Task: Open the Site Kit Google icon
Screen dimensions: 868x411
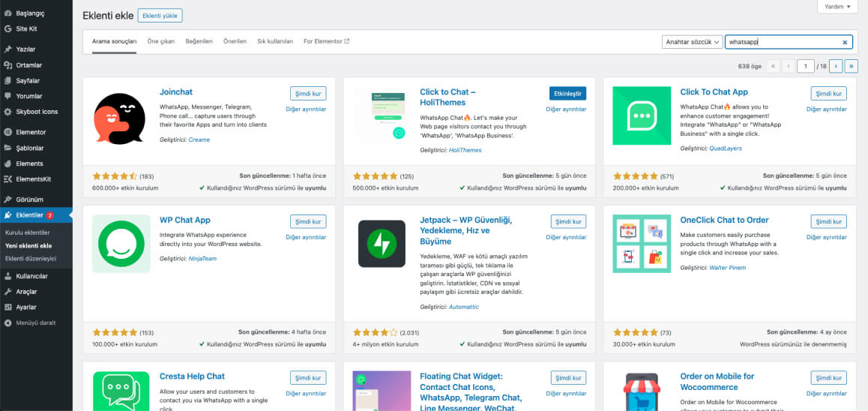Action: click(7, 28)
